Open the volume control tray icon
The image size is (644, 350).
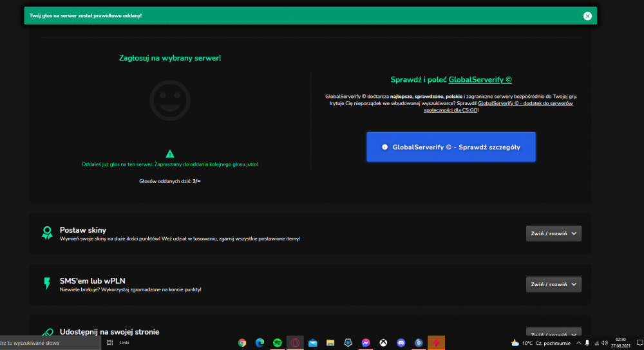pos(605,343)
